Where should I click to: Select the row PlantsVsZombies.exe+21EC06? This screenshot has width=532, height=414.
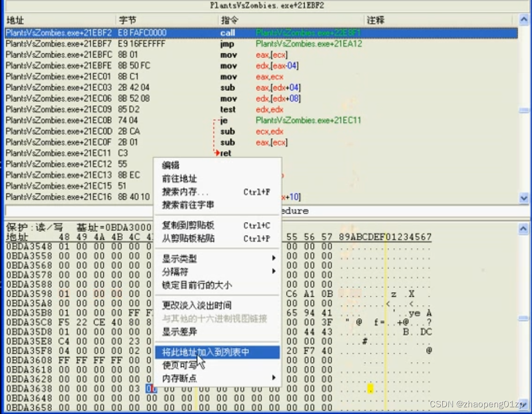coord(261,99)
